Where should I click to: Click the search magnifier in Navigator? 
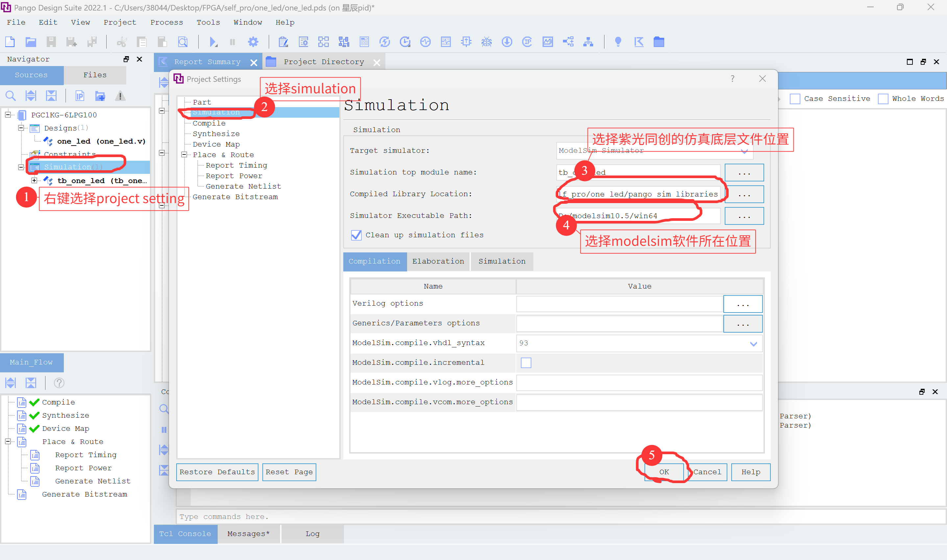pos(11,96)
